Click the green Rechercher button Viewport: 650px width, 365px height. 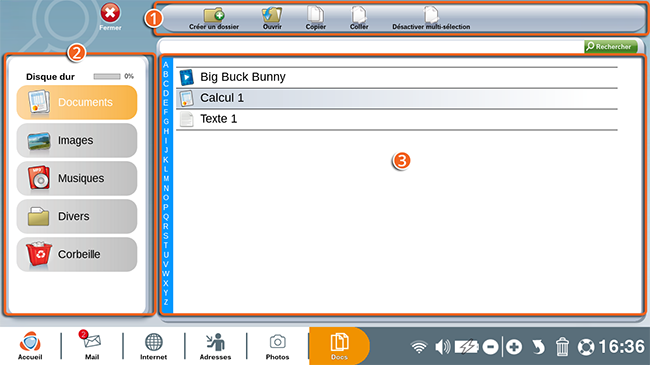click(x=611, y=46)
